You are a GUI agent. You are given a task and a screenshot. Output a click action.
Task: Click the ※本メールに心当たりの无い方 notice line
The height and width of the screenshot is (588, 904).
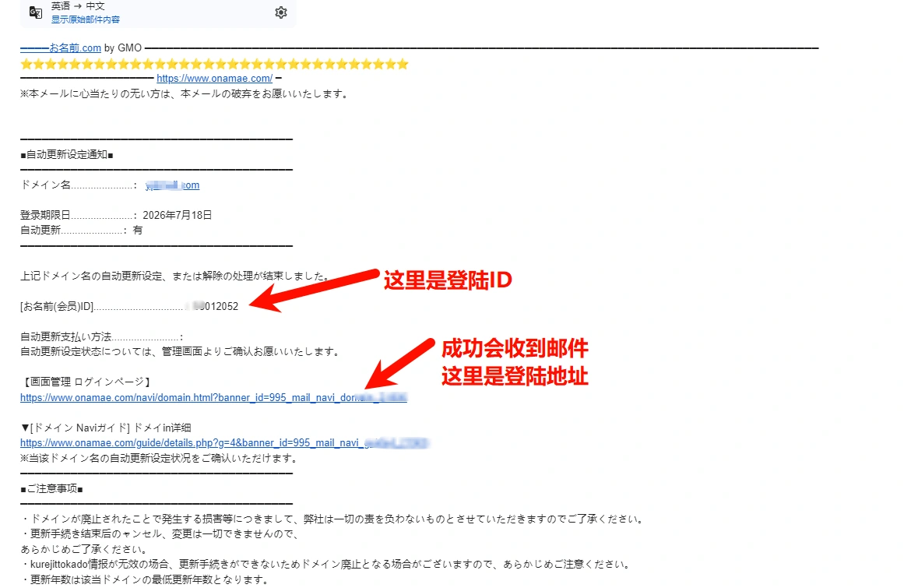tap(185, 94)
